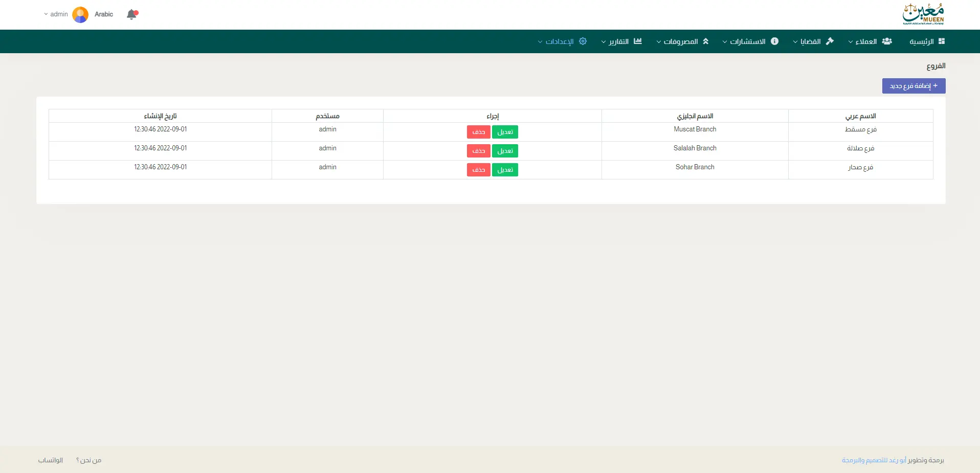This screenshot has height=473, width=980.
Task: Edit the Muscat Branch row
Action: 505,132
